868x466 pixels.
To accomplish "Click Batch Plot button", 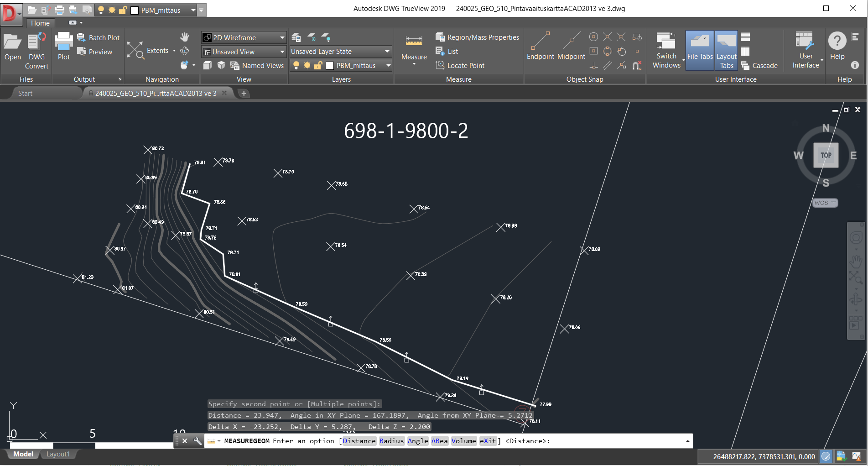I will 99,37.
